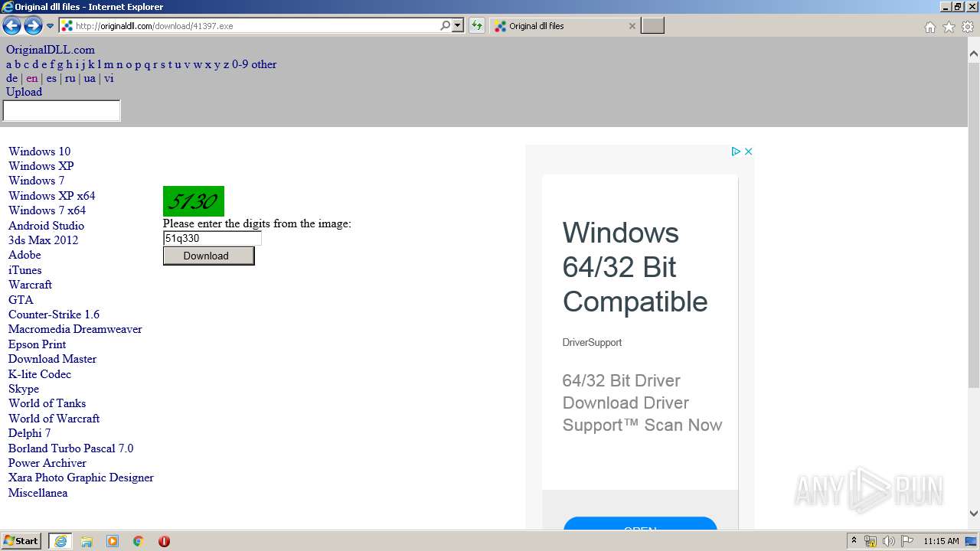Close the 'Original dll files' tab

point(632,26)
